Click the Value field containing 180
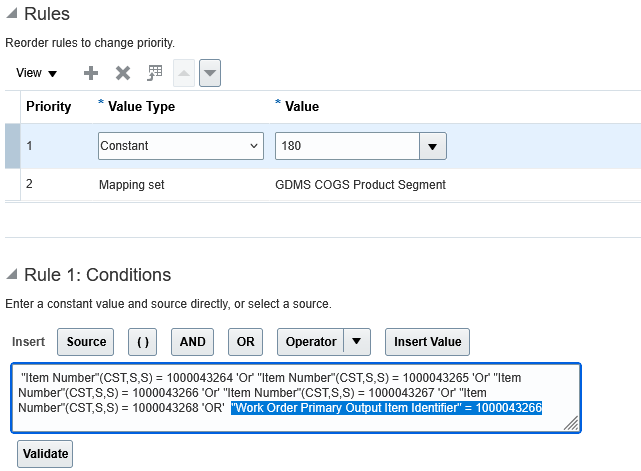This screenshot has width=641, height=471. click(347, 146)
